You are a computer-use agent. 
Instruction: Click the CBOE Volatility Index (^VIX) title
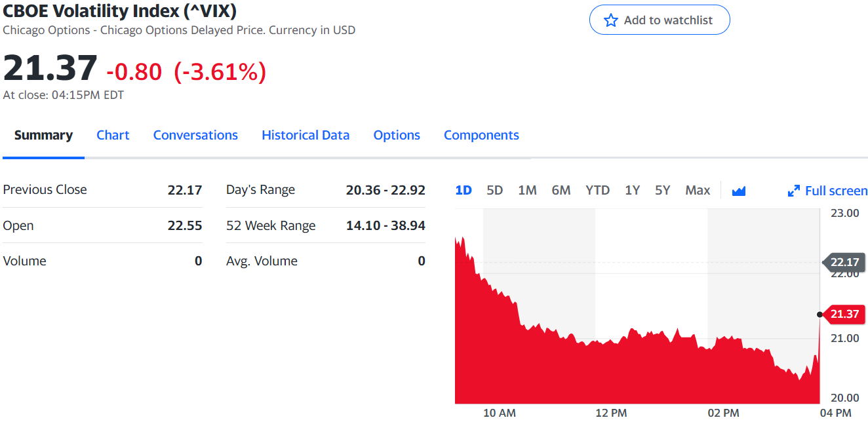pos(120,10)
